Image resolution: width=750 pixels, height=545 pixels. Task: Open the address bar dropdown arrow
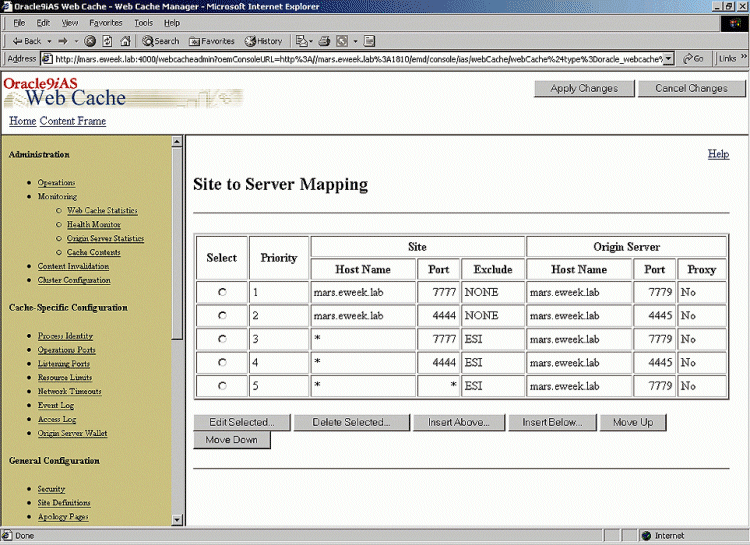pyautogui.click(x=669, y=59)
